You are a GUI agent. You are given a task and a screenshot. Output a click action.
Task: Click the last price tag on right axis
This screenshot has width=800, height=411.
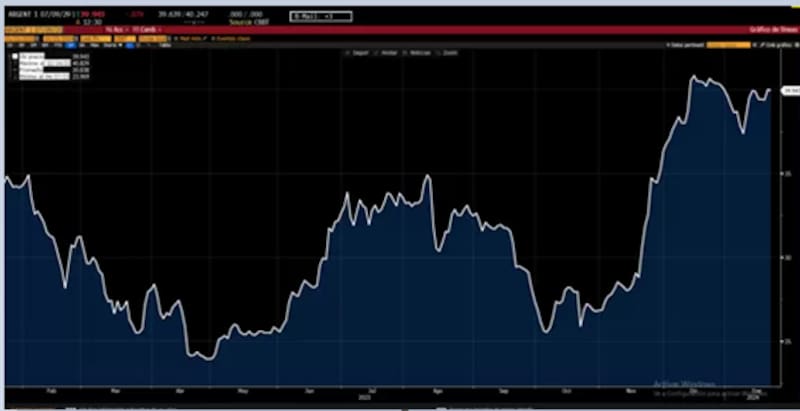click(x=789, y=90)
